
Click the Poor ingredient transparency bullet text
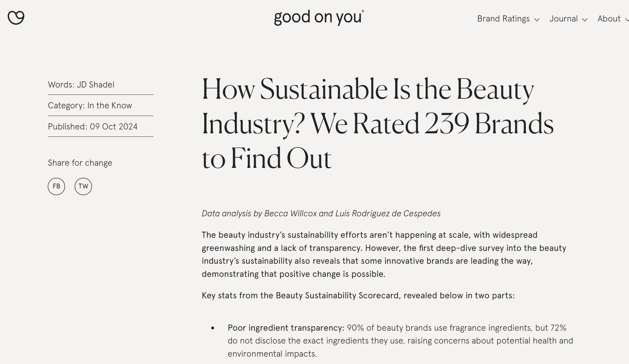(400, 341)
